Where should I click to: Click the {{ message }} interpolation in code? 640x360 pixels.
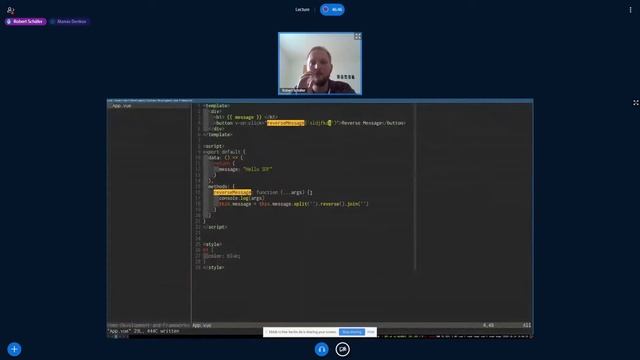pyautogui.click(x=244, y=117)
